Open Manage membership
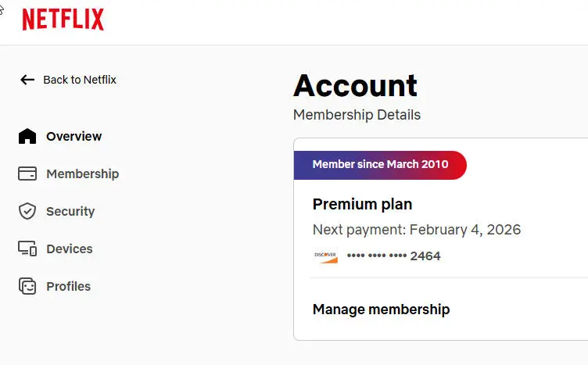 coord(381,310)
